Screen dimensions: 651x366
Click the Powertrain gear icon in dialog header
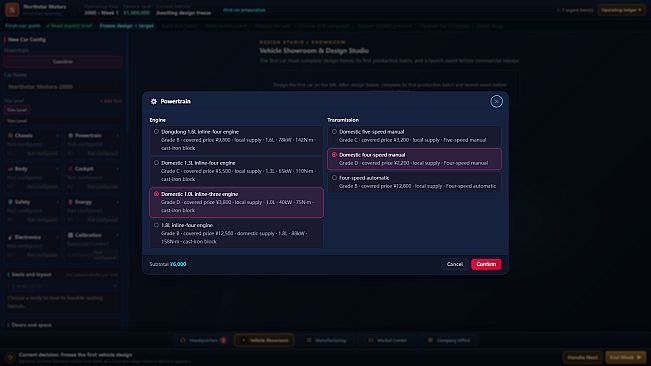click(154, 101)
